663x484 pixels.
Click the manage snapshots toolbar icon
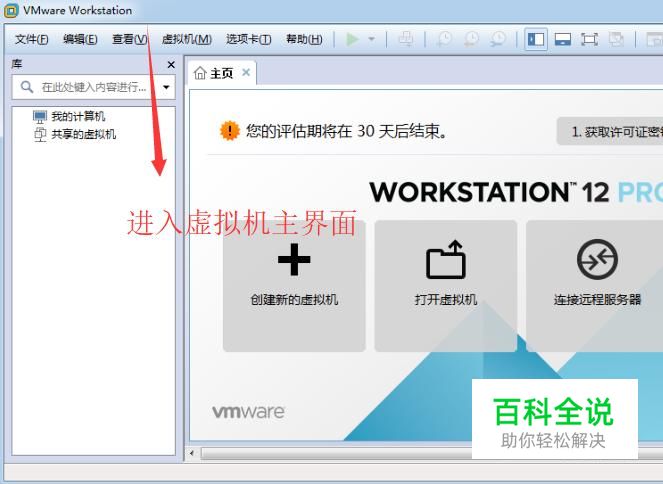pyautogui.click(x=498, y=39)
